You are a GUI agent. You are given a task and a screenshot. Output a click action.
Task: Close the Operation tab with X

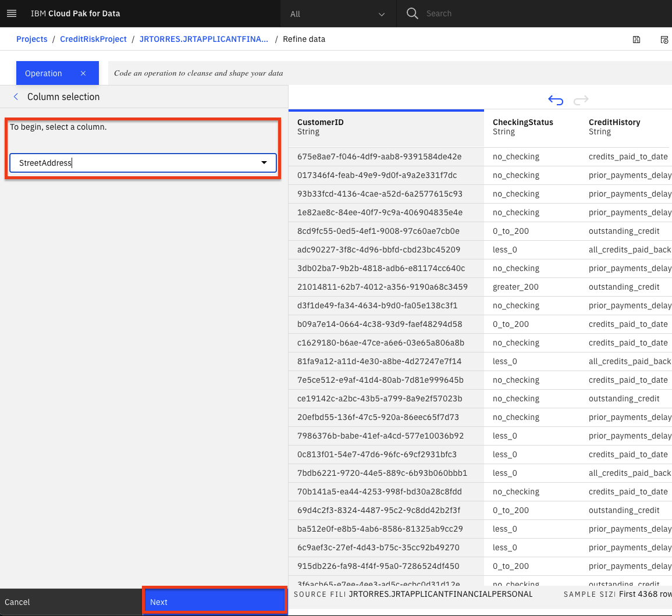83,73
